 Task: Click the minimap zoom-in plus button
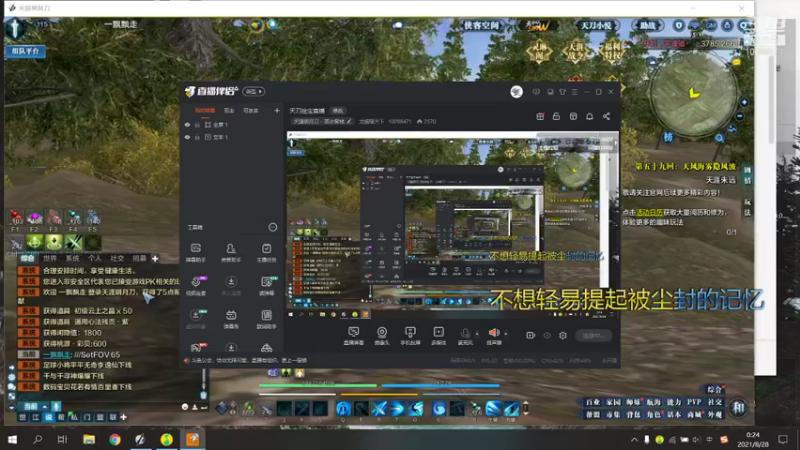pyautogui.click(x=744, y=103)
